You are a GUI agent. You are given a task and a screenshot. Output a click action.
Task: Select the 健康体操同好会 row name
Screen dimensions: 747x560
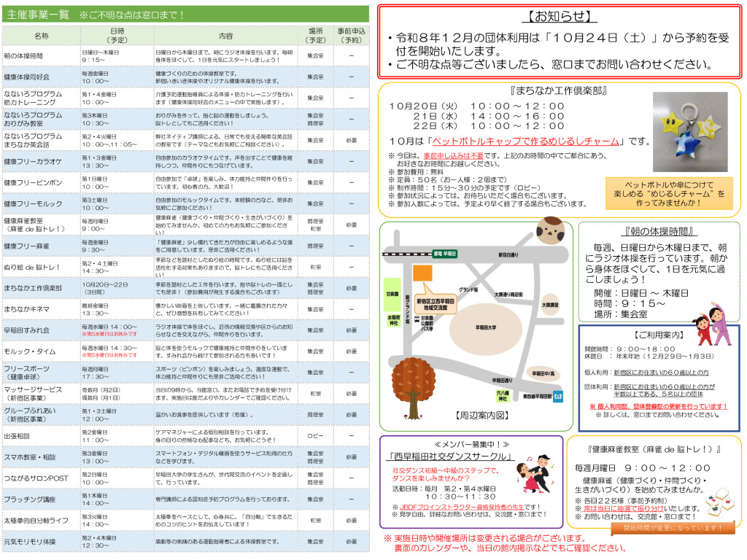click(27, 77)
